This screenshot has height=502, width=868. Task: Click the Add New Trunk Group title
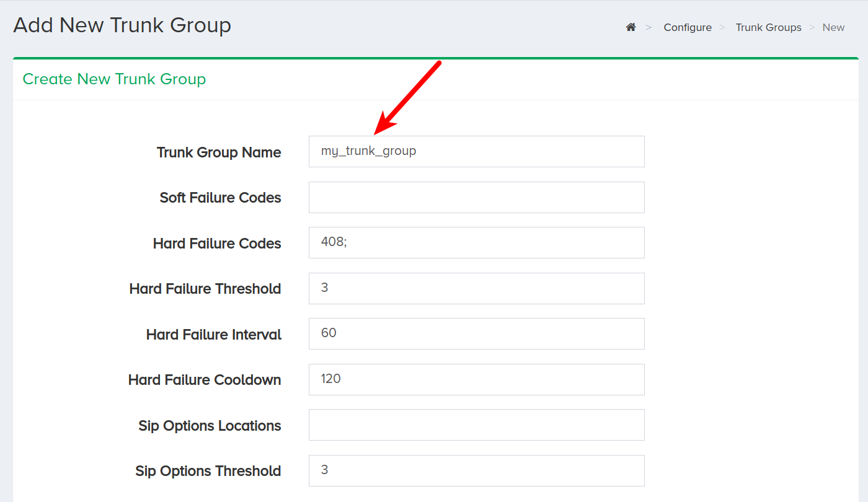pyautogui.click(x=122, y=25)
